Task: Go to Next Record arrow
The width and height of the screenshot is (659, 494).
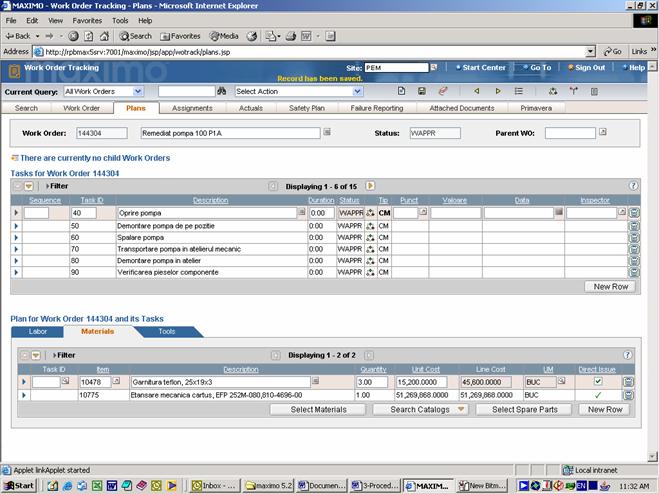Action: click(498, 91)
